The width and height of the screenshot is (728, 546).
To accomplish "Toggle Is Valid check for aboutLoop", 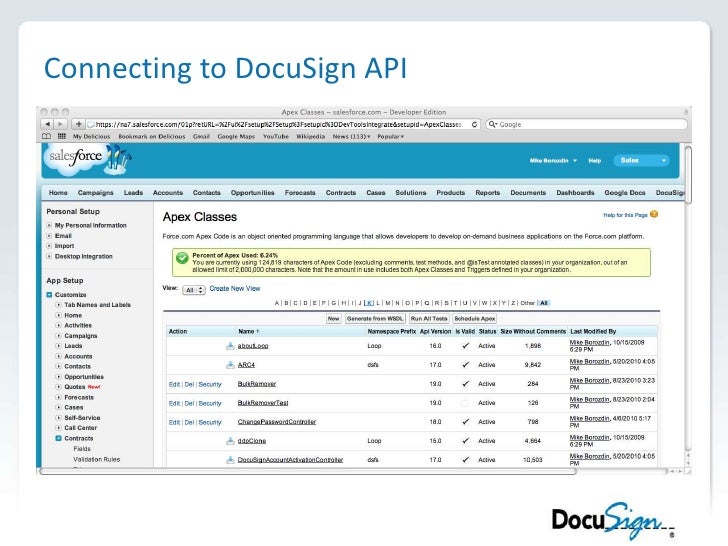I will tap(465, 346).
